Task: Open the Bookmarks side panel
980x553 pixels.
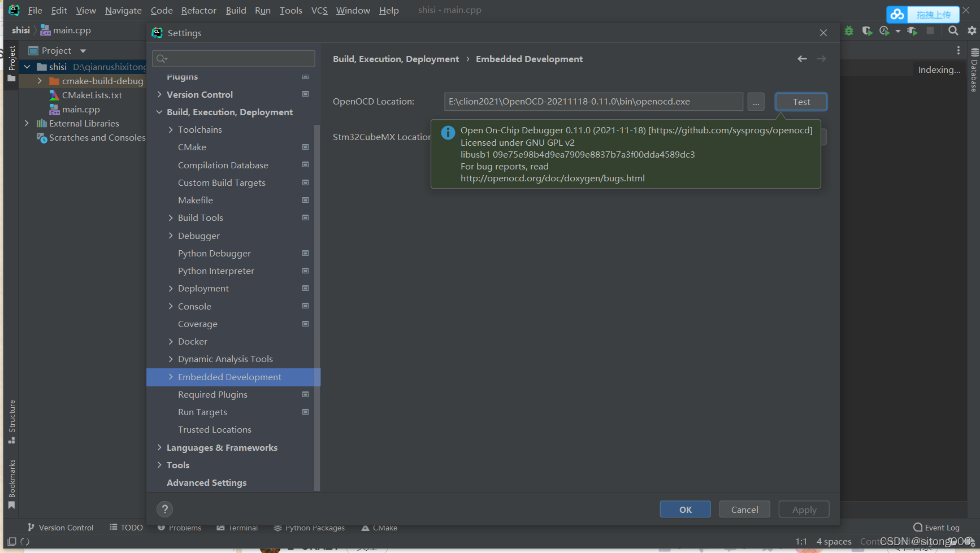Action: coord(12,484)
